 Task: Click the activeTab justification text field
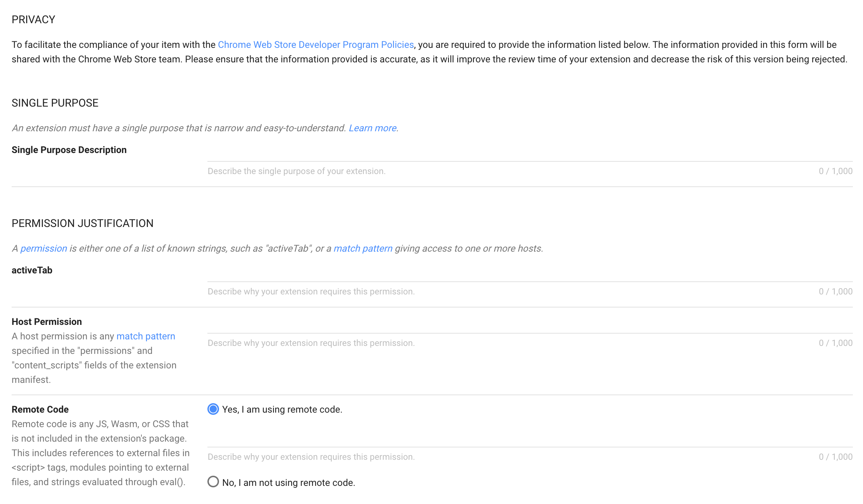(435, 291)
